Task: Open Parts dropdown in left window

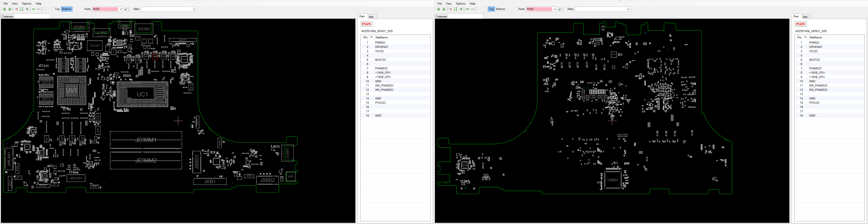Action: [x=121, y=9]
